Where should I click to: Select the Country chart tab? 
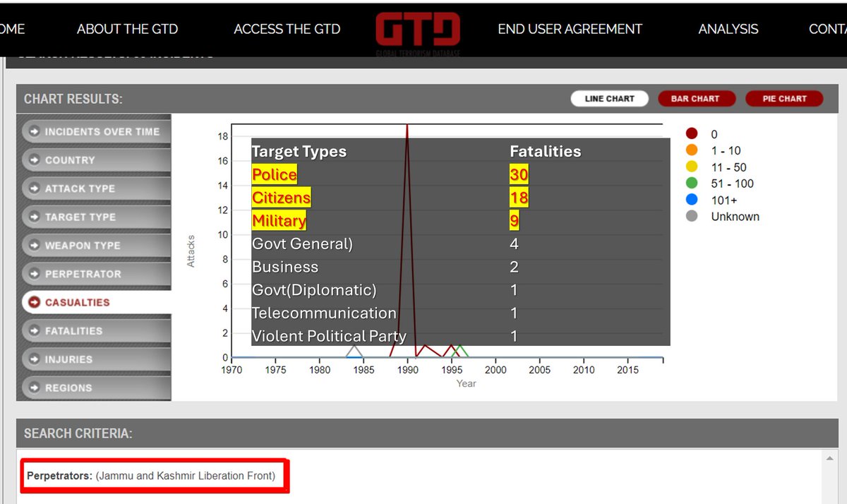(x=96, y=160)
